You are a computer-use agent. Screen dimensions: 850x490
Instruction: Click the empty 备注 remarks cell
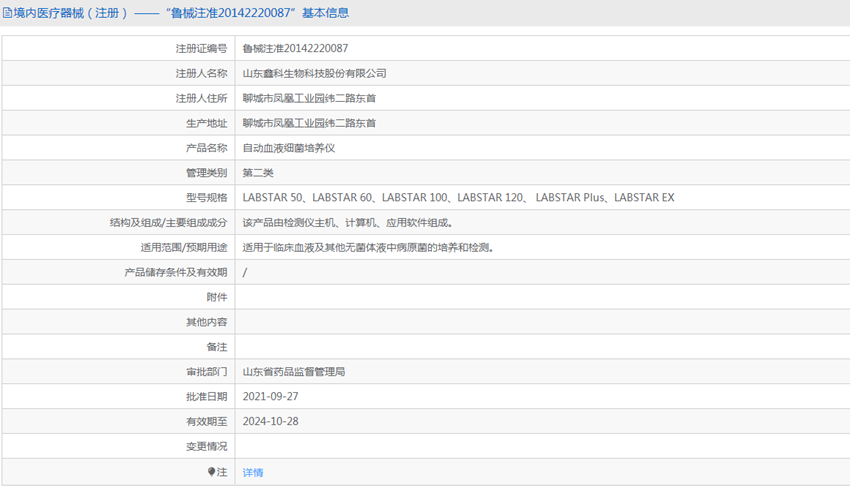(x=540, y=347)
